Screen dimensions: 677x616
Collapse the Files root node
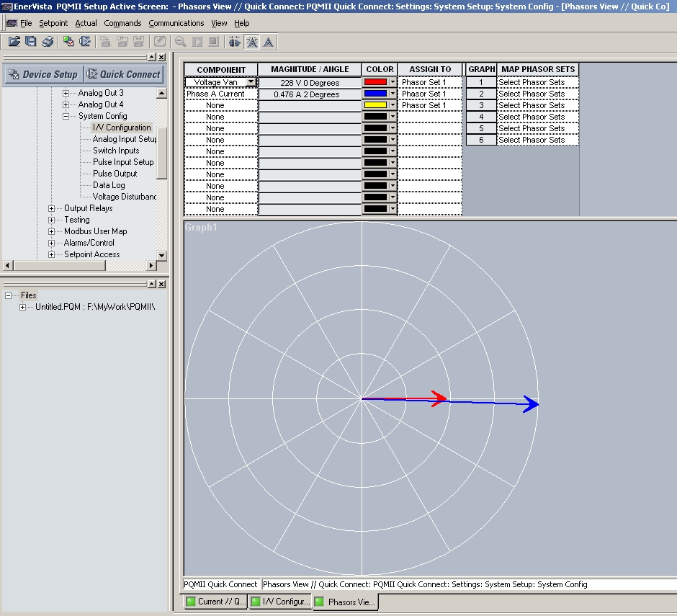click(x=8, y=295)
